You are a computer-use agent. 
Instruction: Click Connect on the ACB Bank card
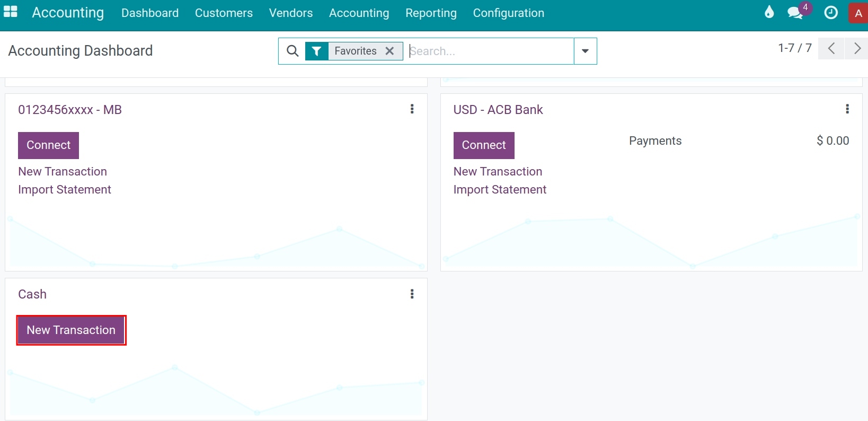484,145
